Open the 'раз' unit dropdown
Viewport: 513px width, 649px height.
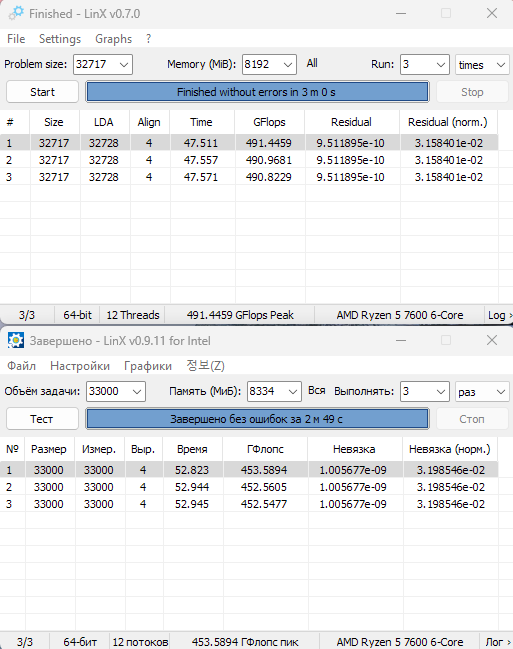482,392
